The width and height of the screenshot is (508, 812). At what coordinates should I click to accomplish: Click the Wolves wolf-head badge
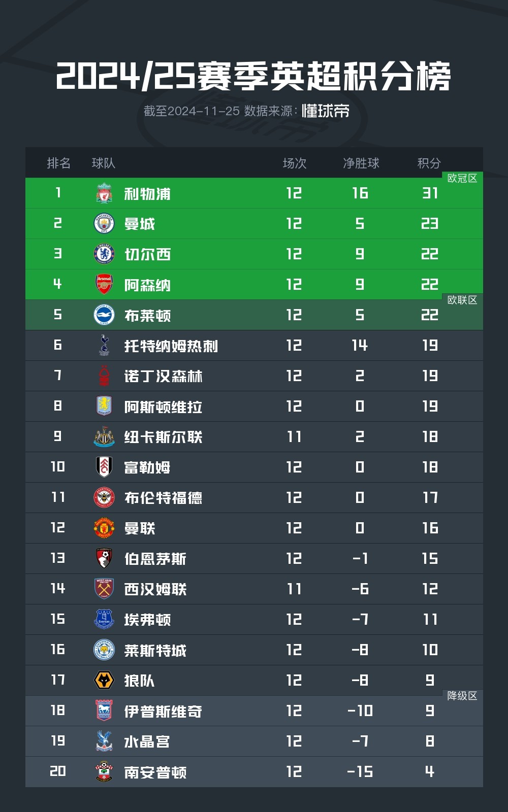point(104,681)
